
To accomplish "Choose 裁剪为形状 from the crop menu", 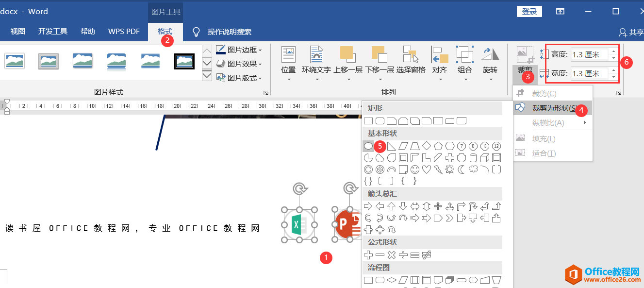I will 554,108.
